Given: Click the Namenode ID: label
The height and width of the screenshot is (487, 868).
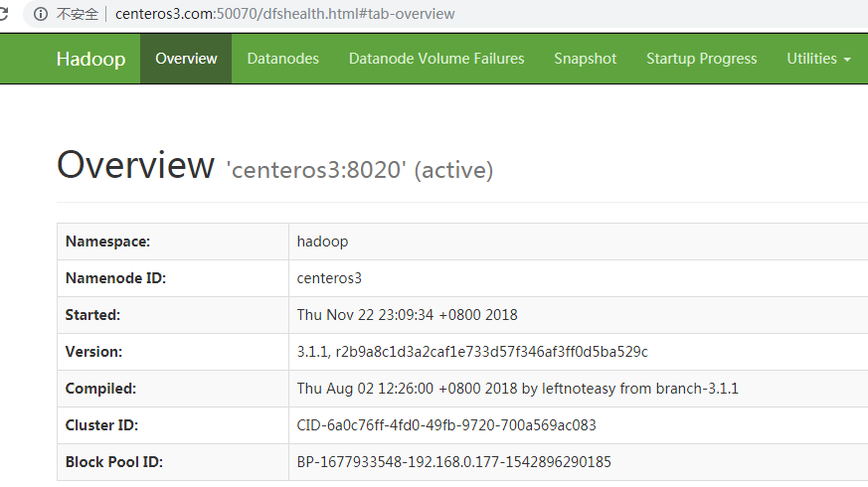Looking at the screenshot, I should [x=115, y=278].
